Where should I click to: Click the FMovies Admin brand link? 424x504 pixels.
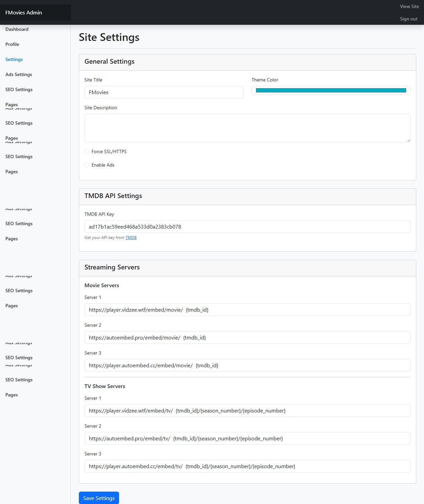[24, 13]
